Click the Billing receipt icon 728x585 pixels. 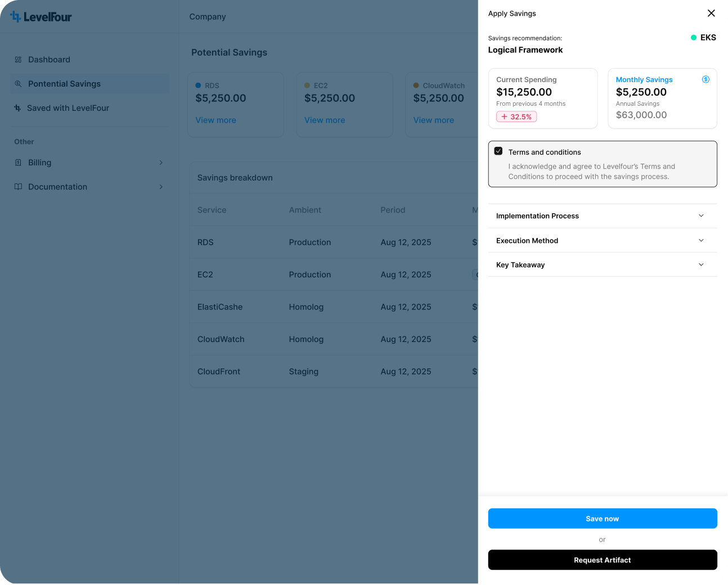18,163
